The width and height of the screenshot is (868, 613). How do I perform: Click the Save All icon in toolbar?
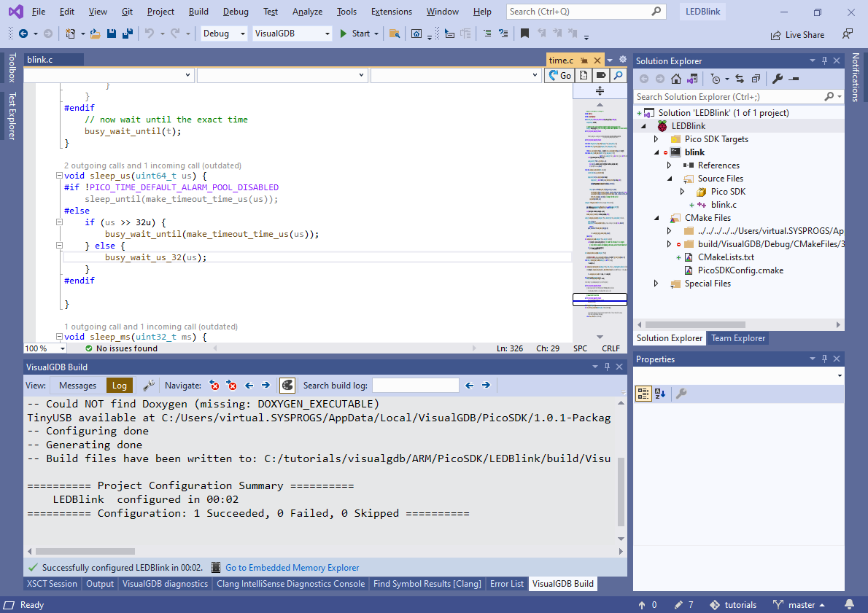coord(128,34)
